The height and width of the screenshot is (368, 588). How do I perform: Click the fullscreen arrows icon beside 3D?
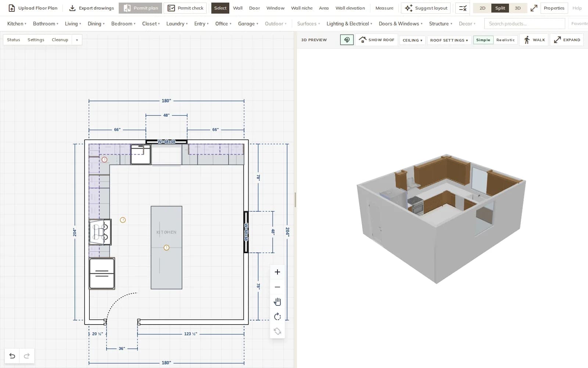pos(534,8)
